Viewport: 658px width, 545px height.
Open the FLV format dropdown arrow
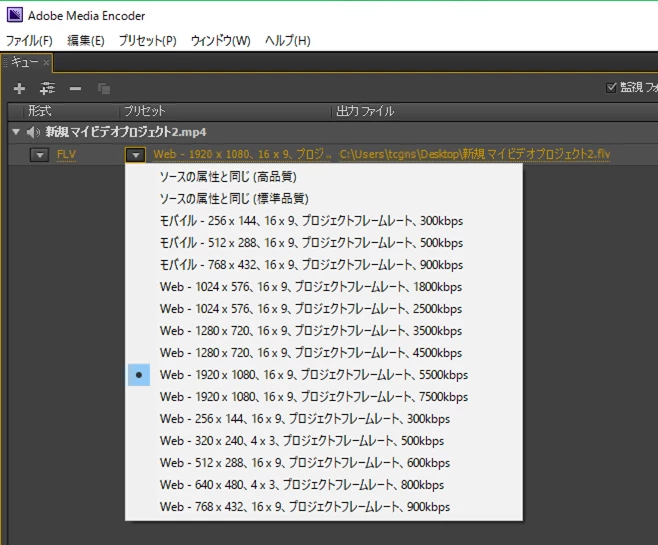click(x=39, y=155)
